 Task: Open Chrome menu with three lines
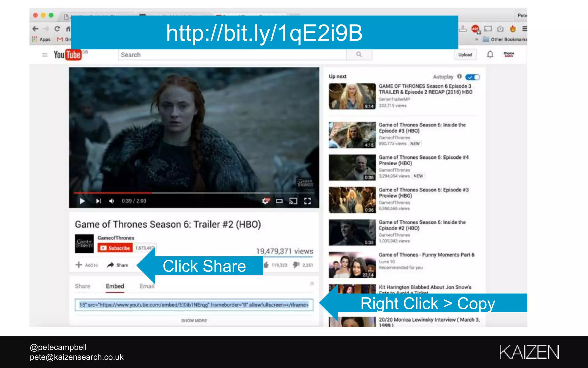point(525,29)
